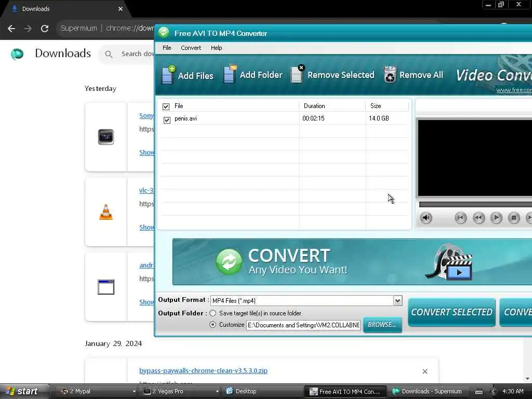
Task: Click the Supermium logo on Downloads page
Action: (x=17, y=54)
